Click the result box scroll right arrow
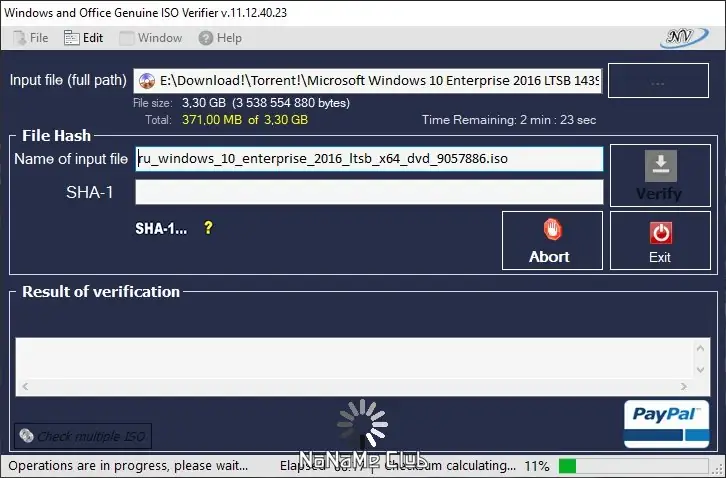Image resolution: width=726 pixels, height=478 pixels. (684, 386)
